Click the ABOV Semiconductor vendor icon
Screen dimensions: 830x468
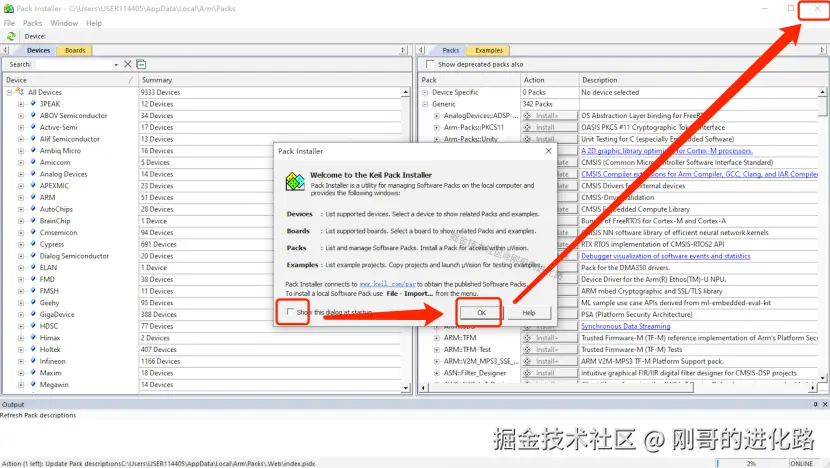tap(33, 115)
